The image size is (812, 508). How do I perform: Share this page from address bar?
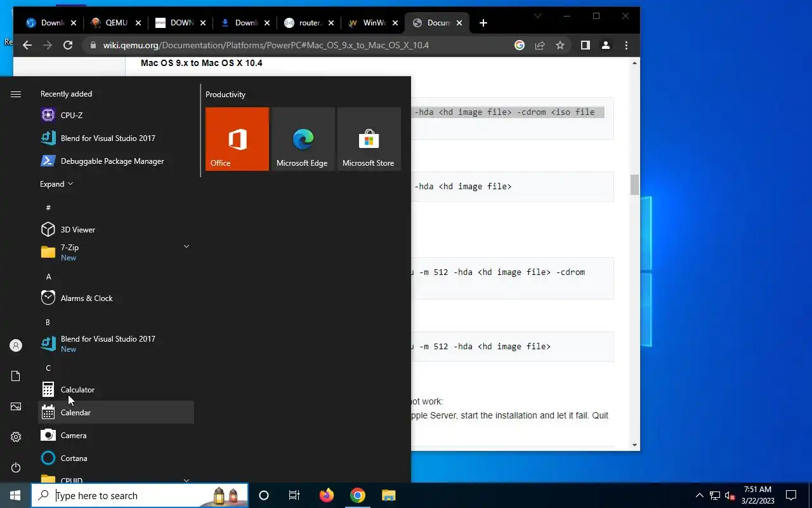[540, 45]
